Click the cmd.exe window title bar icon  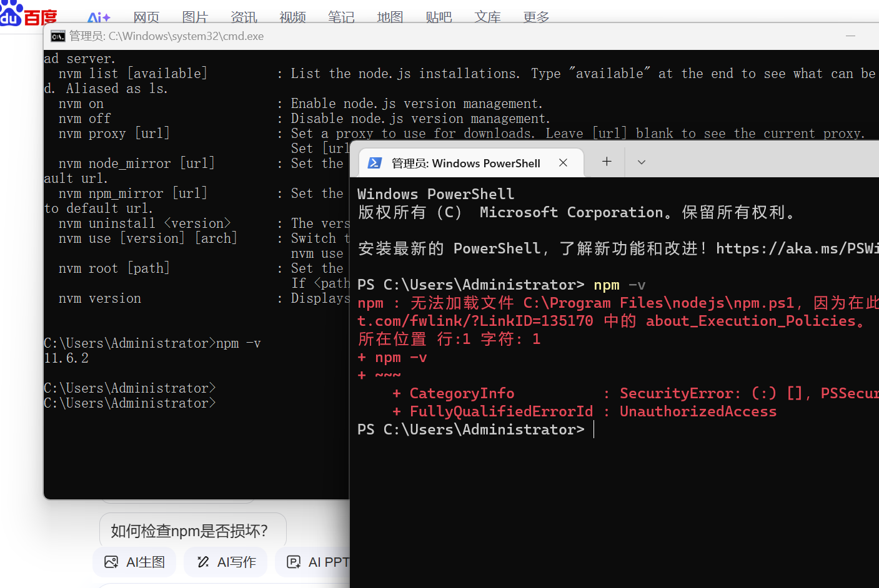(x=57, y=36)
